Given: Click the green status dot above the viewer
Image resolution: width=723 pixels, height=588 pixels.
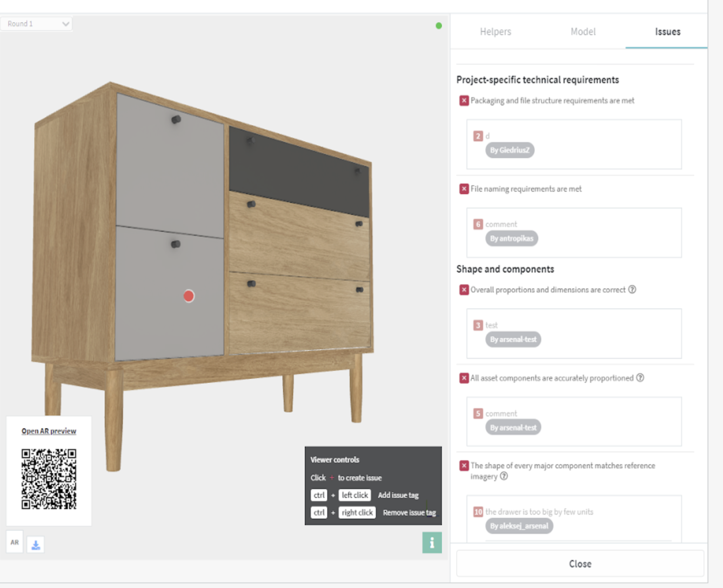Looking at the screenshot, I should tap(439, 25).
